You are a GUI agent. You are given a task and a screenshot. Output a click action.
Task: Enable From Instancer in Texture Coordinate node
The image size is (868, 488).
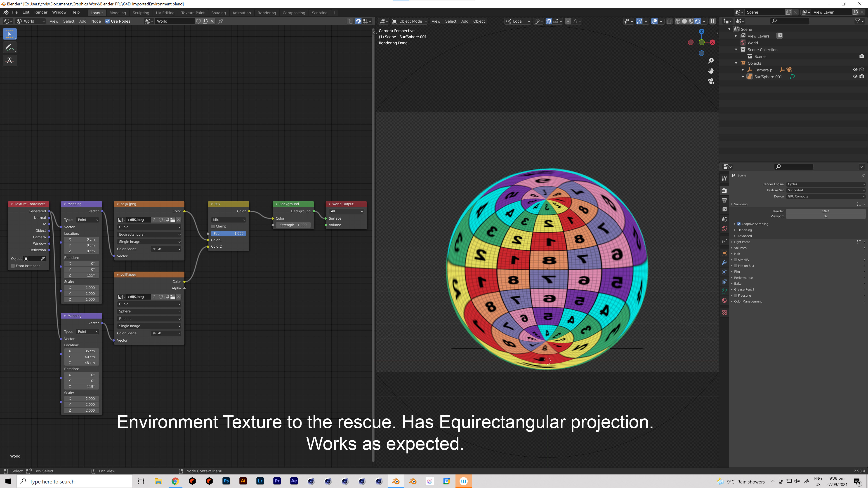(x=13, y=266)
